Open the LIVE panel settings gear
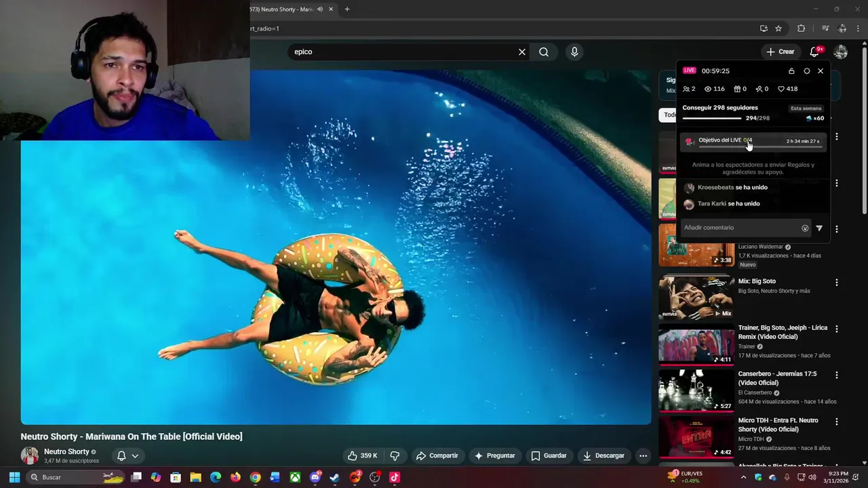The image size is (868, 488). [x=806, y=71]
